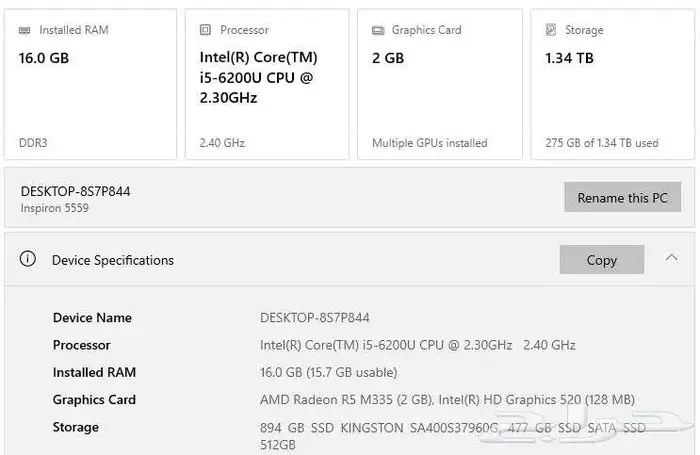The image size is (700, 455).
Task: Click the Installed RAM memory chip icon
Action: (25, 30)
